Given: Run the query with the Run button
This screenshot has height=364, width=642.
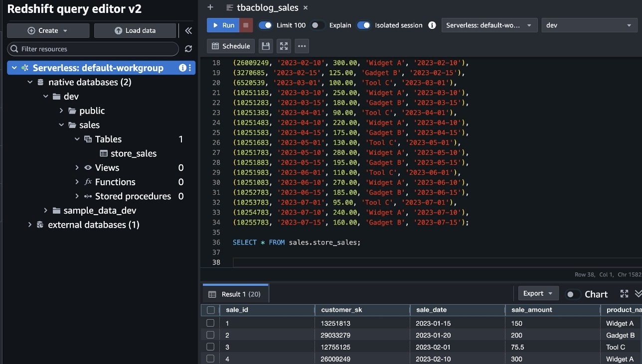Looking at the screenshot, I should [223, 25].
